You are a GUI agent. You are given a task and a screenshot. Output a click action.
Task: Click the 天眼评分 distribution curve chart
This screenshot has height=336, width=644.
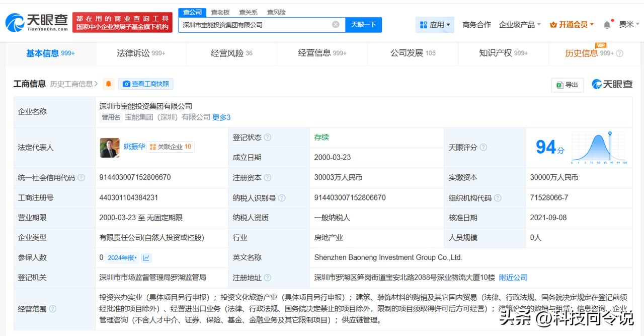click(x=598, y=148)
